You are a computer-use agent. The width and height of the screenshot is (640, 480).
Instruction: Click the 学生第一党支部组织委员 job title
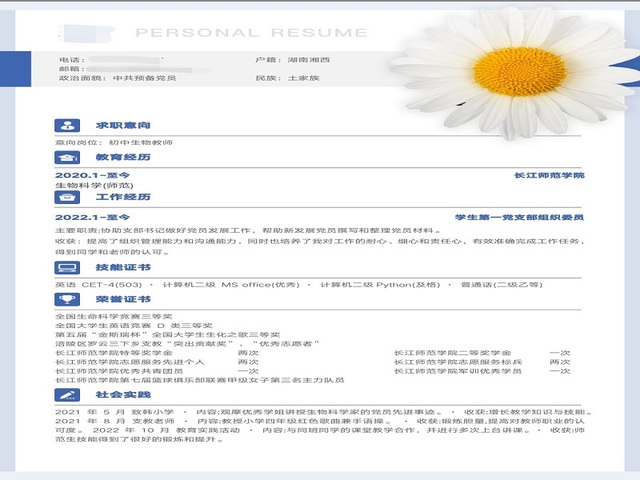tap(520, 216)
